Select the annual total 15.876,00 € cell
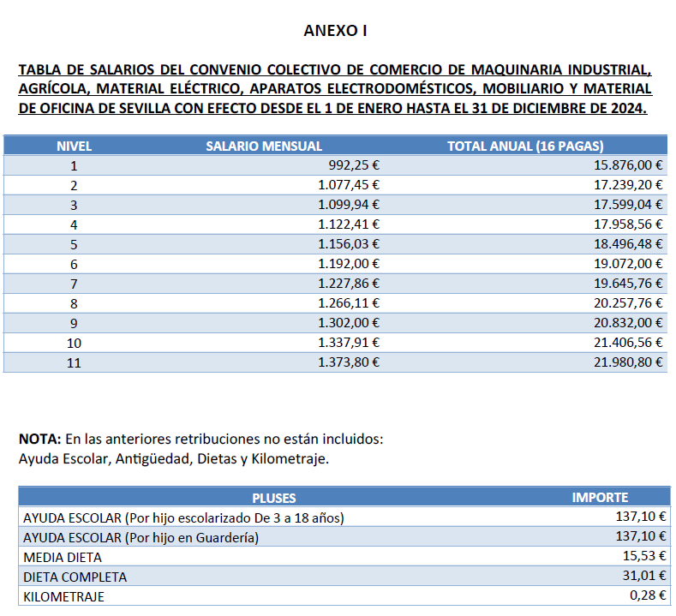 pos(630,165)
